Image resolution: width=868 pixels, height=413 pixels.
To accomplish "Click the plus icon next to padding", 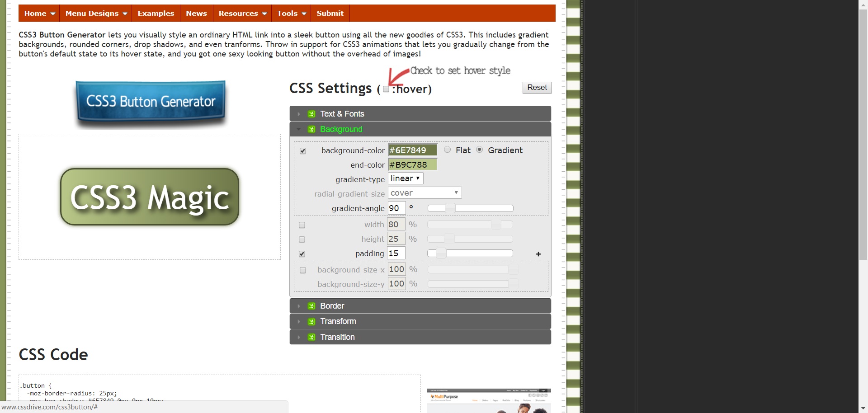I will point(538,254).
